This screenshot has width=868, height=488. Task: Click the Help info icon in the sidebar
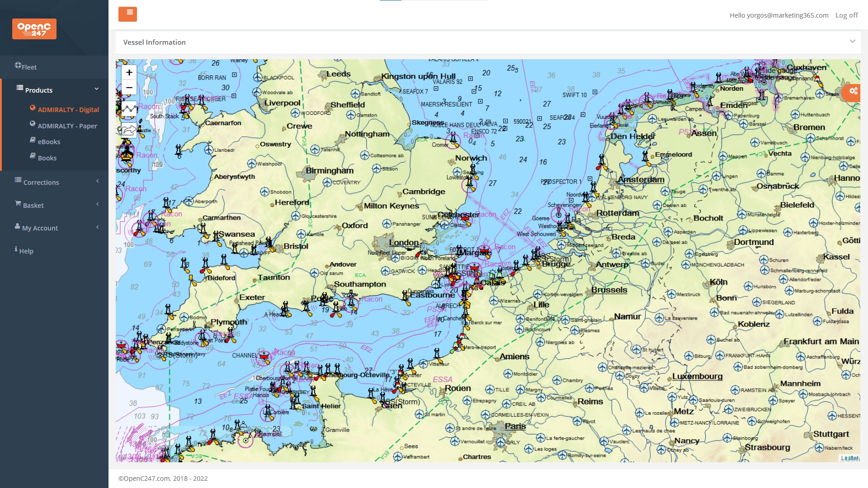coord(16,249)
